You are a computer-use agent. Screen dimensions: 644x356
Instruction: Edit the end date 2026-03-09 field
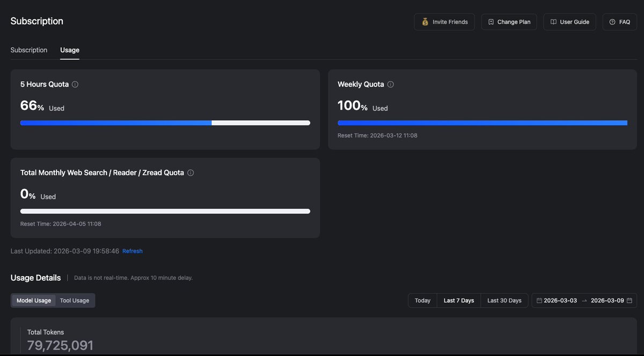click(x=608, y=301)
